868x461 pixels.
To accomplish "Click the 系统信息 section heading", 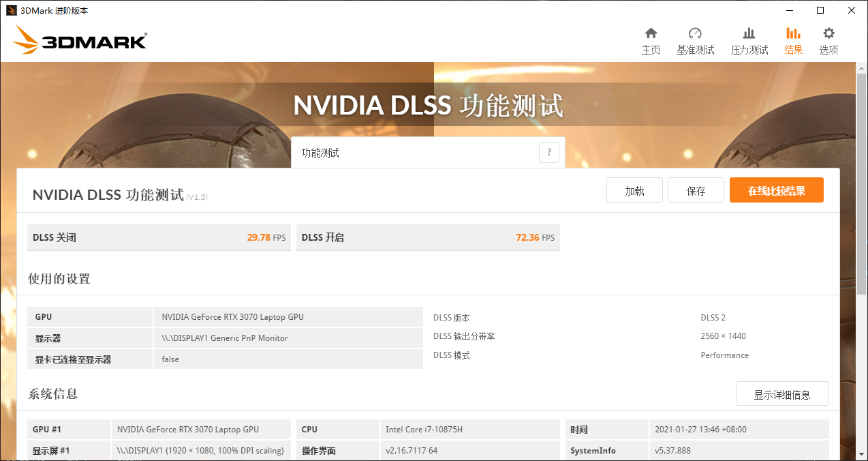I will point(53,393).
